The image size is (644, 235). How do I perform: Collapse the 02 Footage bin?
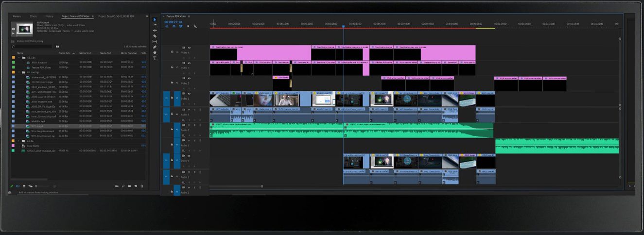point(18,72)
